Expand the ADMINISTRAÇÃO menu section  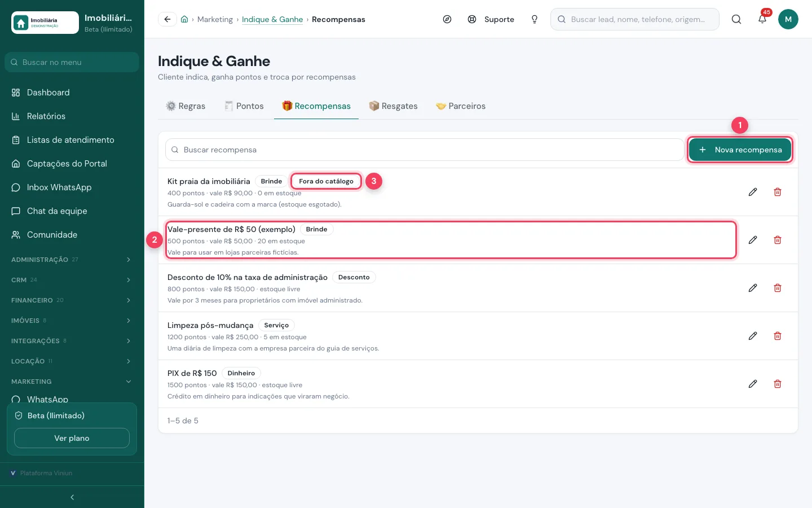point(72,260)
